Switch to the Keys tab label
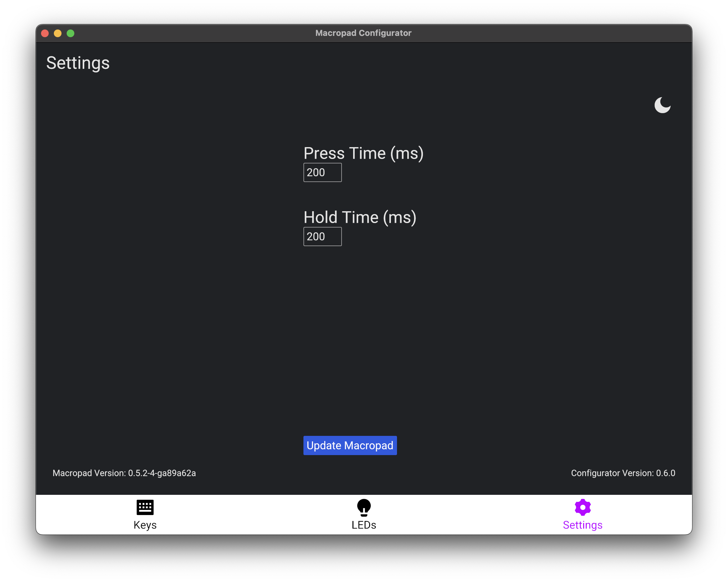Image resolution: width=728 pixels, height=582 pixels. tap(145, 525)
